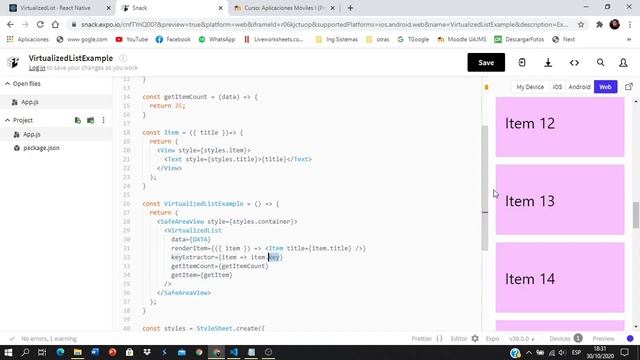Image resolution: width=640 pixels, height=360 pixels.
Task: Click the code editor scrollbar
Action: (x=484, y=188)
